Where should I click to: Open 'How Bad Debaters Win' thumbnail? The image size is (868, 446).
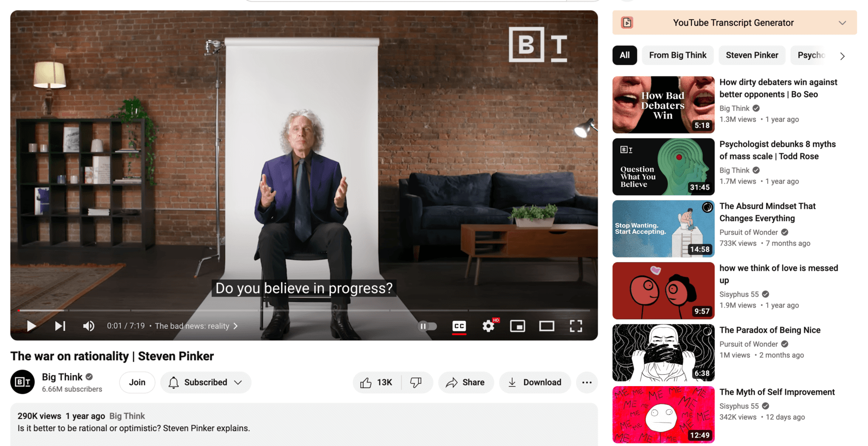663,105
